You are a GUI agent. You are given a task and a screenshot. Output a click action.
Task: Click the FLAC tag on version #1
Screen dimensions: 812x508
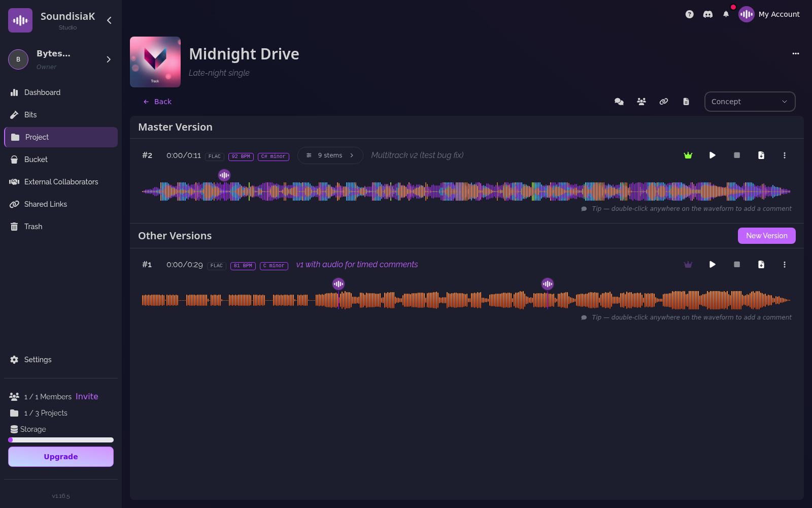point(217,266)
